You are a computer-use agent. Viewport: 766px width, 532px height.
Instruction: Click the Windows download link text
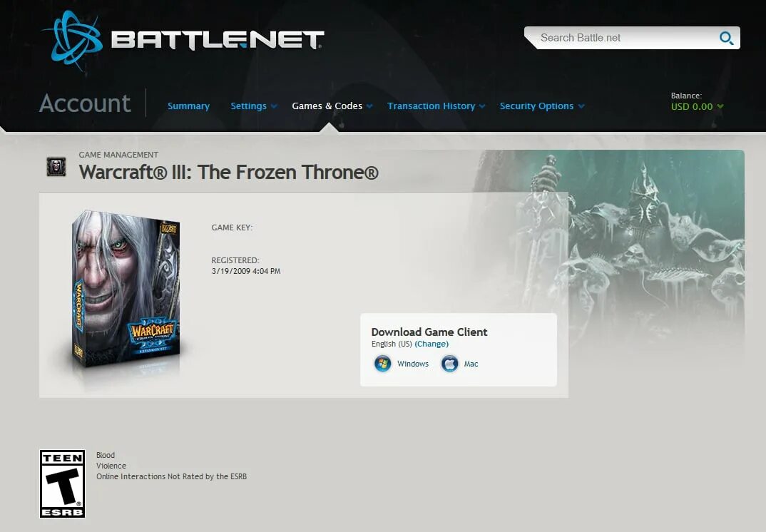coord(413,364)
